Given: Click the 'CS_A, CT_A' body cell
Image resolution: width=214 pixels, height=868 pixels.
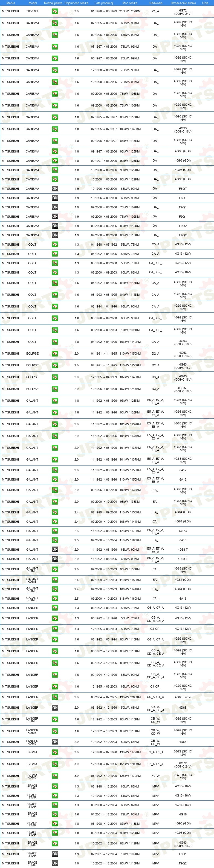Looking at the screenshot, I should [155, 697].
